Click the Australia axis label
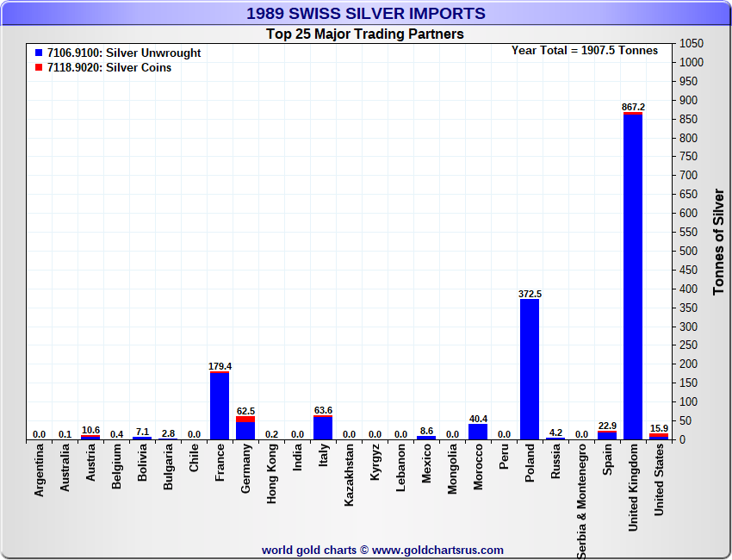 click(65, 468)
